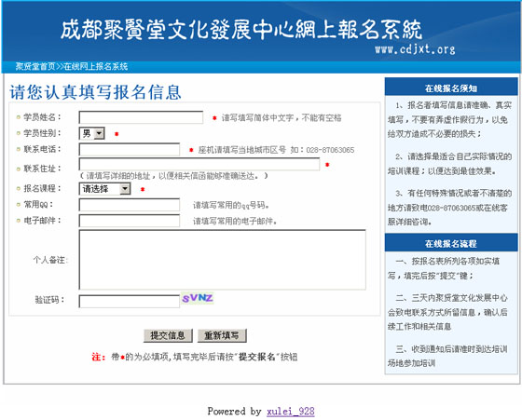Click the bullet icon beside 联系住址
This screenshot has height=420, width=522.
click(19, 169)
